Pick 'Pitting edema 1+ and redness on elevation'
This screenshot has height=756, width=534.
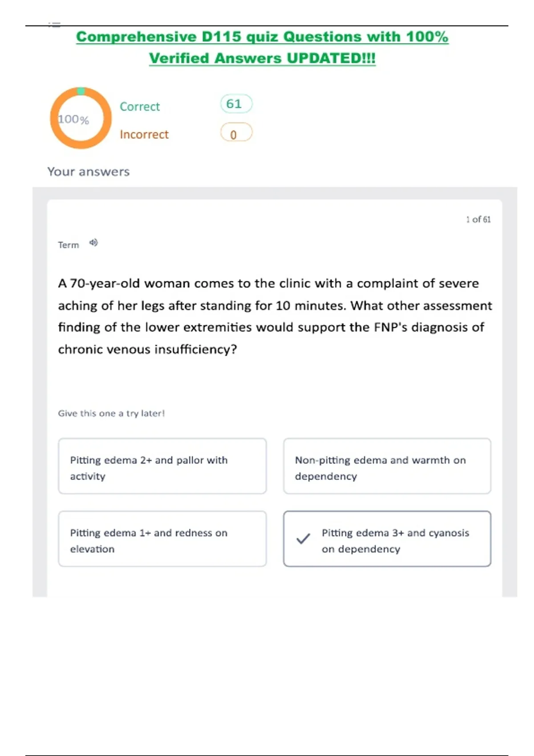(162, 539)
